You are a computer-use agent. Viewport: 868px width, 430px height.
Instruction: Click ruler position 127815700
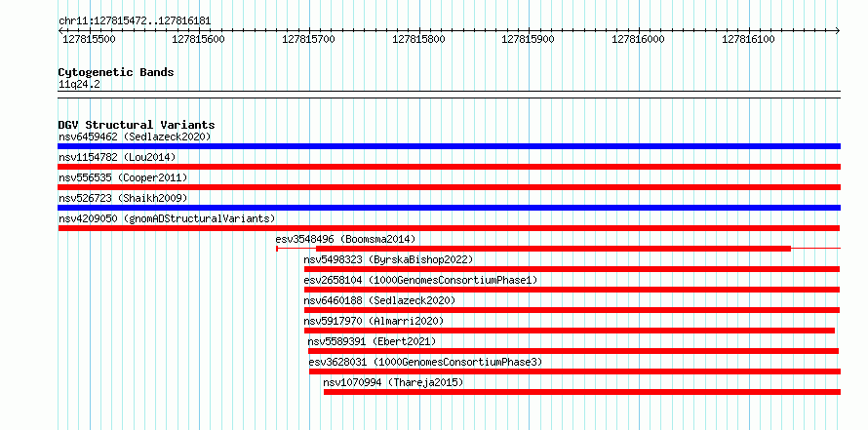pyautogui.click(x=308, y=39)
